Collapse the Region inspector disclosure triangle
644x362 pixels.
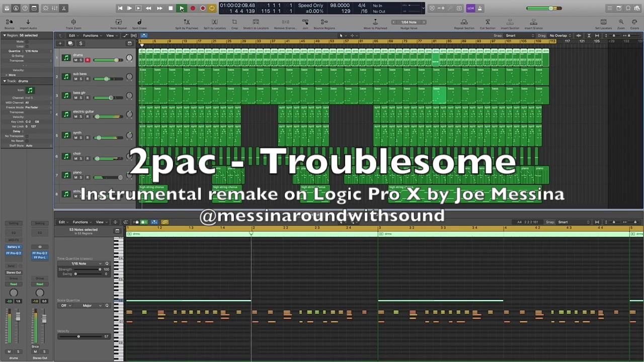pos(5,35)
